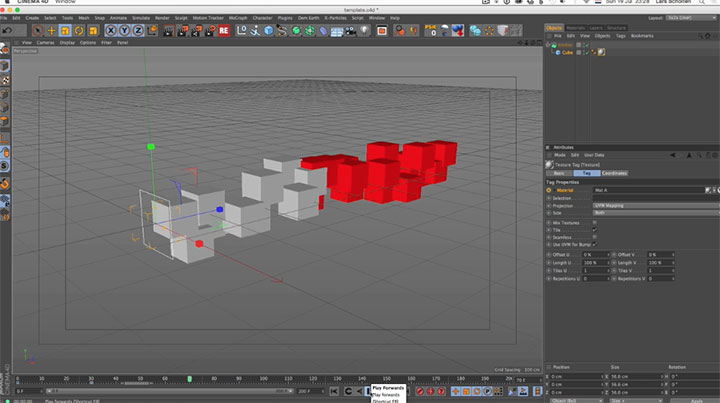
Task: Click the Undo arrow icon
Action: 7,30
